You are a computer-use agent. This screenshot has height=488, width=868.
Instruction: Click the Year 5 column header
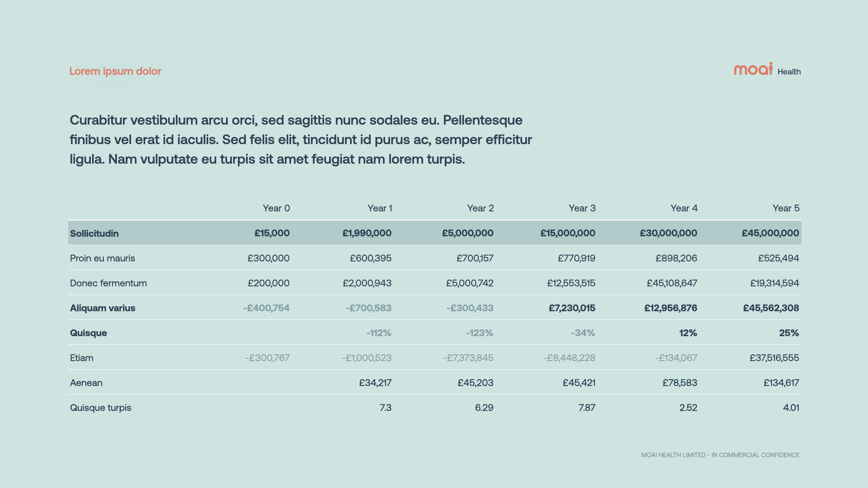pyautogui.click(x=786, y=208)
